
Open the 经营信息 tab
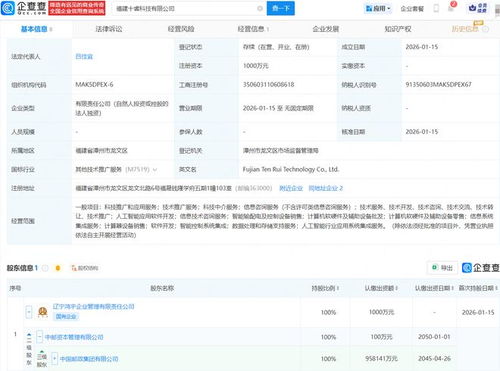(251, 29)
